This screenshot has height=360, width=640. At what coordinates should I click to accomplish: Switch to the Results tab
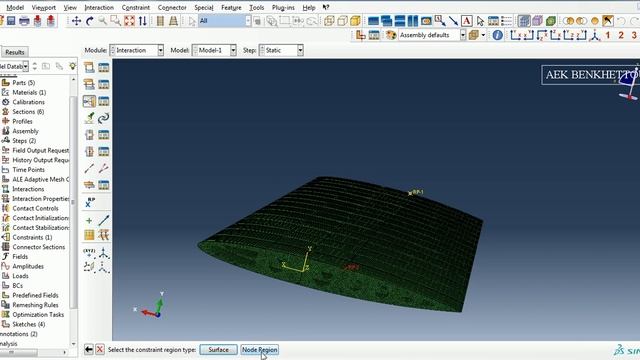coord(15,52)
